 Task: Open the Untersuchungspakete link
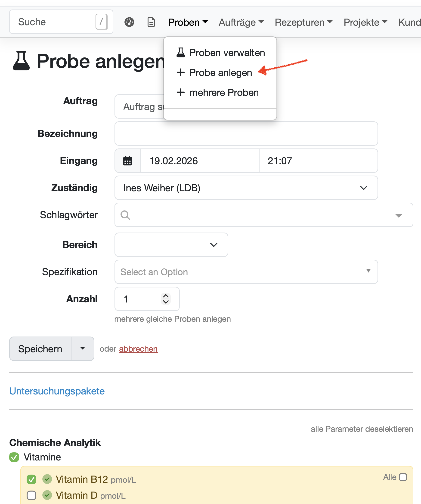(x=57, y=391)
